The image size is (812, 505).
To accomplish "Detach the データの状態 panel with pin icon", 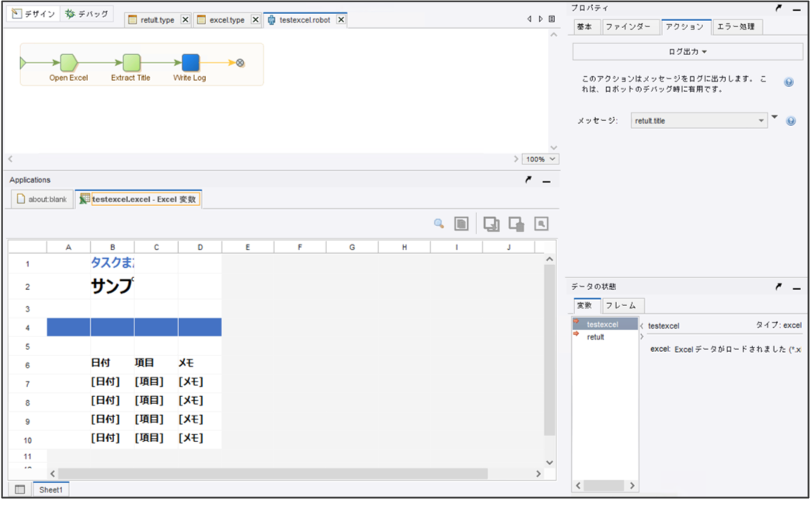I will tap(779, 287).
